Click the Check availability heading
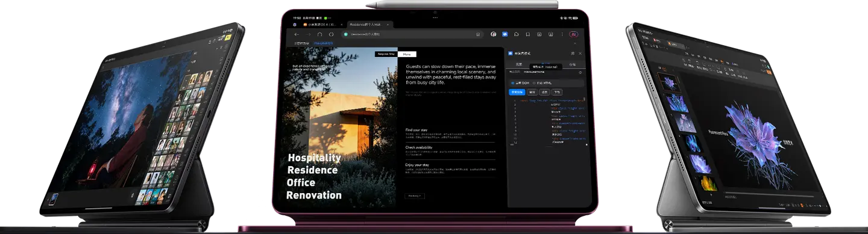The height and width of the screenshot is (234, 868). (x=419, y=147)
